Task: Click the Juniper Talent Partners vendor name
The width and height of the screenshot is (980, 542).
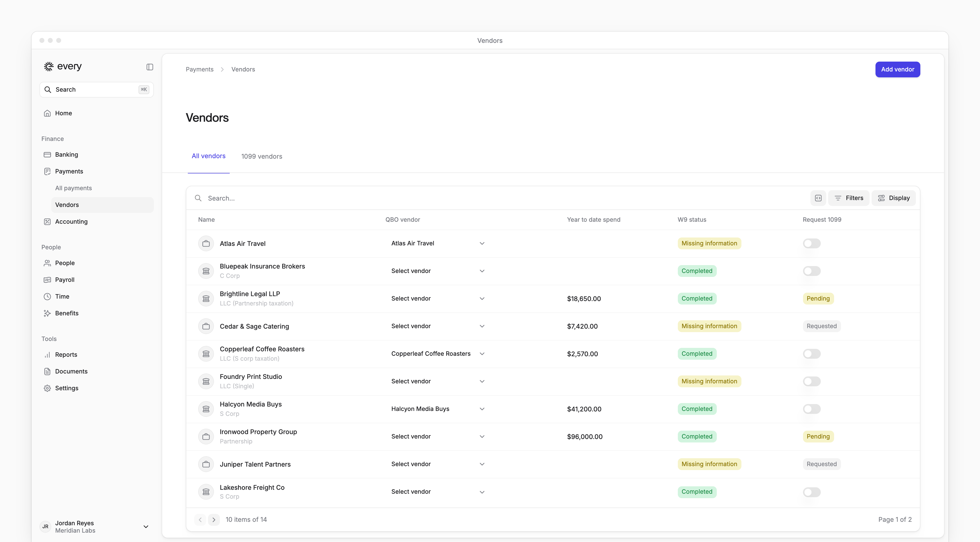Action: tap(255, 464)
